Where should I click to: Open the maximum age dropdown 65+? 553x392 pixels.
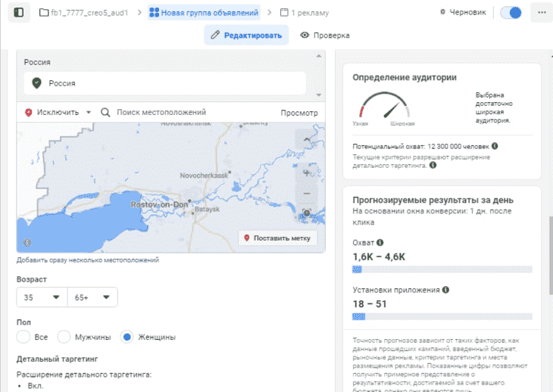pos(92,297)
